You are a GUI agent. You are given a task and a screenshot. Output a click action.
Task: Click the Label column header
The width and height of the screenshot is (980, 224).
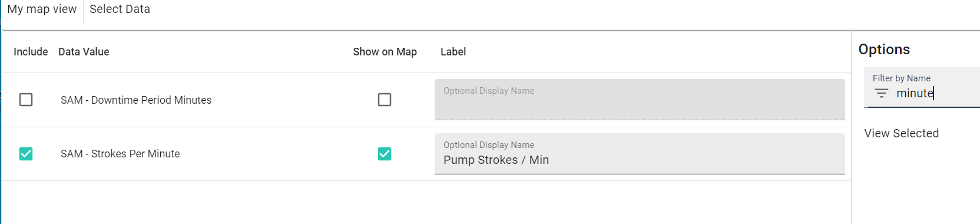453,52
